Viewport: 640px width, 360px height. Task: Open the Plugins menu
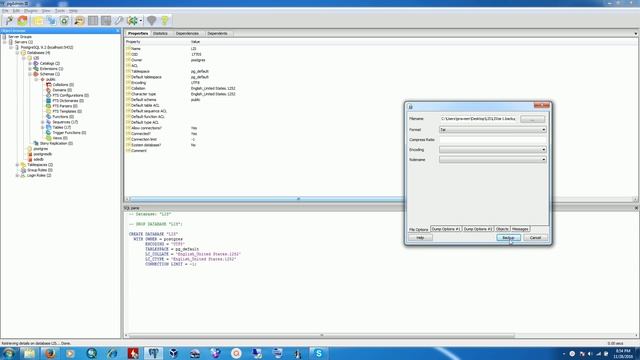[31, 11]
